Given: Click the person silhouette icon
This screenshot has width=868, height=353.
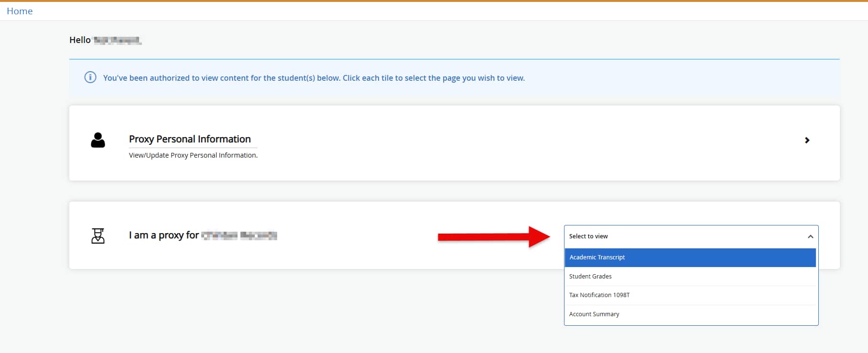Looking at the screenshot, I should click(x=98, y=140).
